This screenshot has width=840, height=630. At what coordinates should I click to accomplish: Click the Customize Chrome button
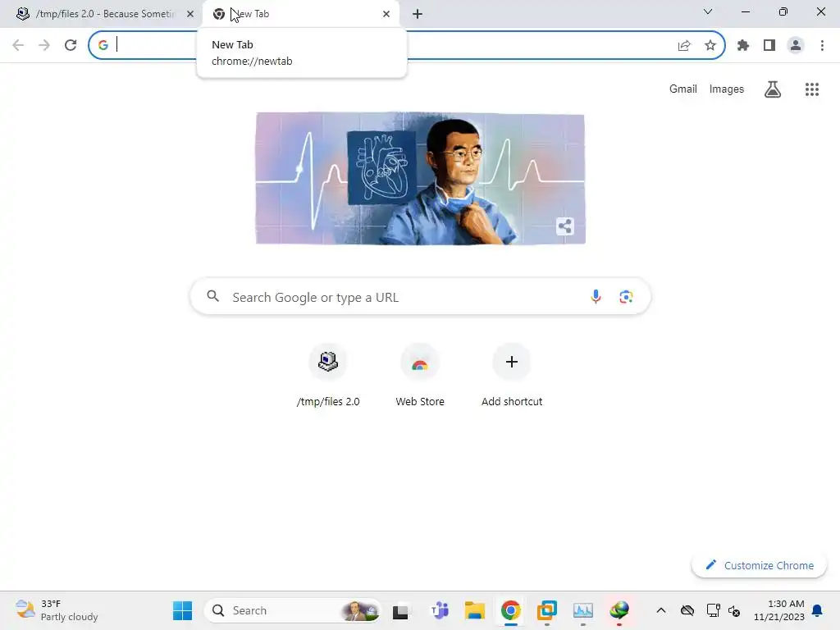[759, 565]
